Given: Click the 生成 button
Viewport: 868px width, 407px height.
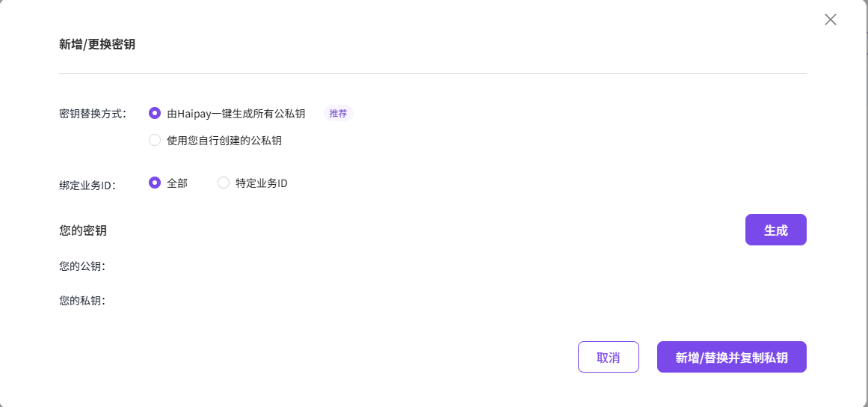Looking at the screenshot, I should 775,230.
